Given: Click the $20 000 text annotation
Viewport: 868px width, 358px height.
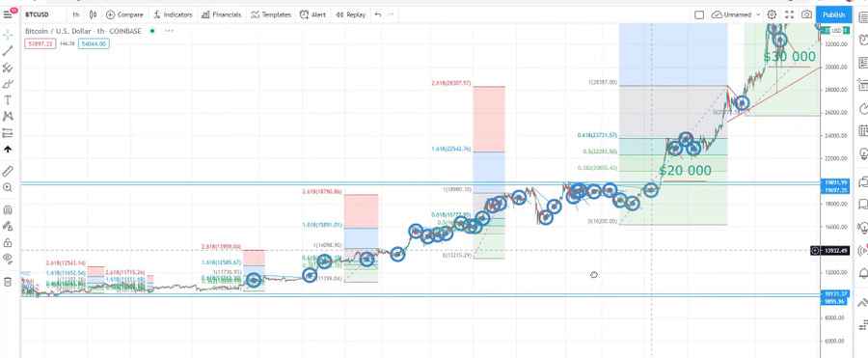Looking at the screenshot, I should coord(685,171).
